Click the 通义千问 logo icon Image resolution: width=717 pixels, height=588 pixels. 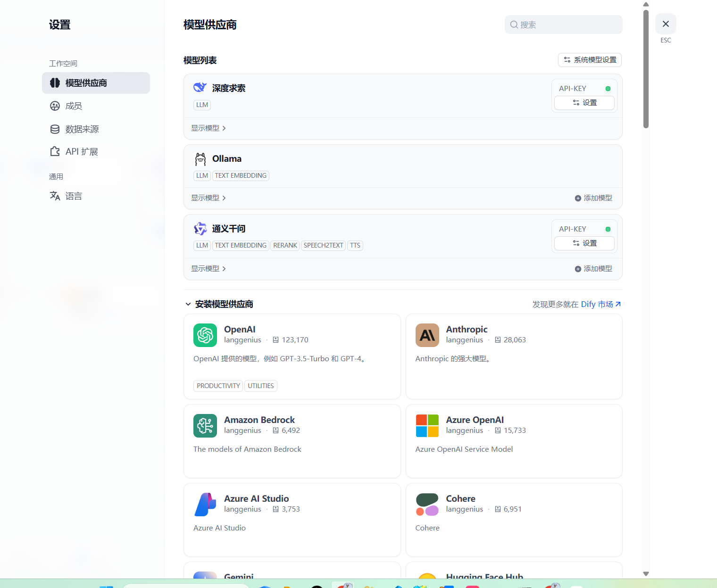pyautogui.click(x=200, y=229)
